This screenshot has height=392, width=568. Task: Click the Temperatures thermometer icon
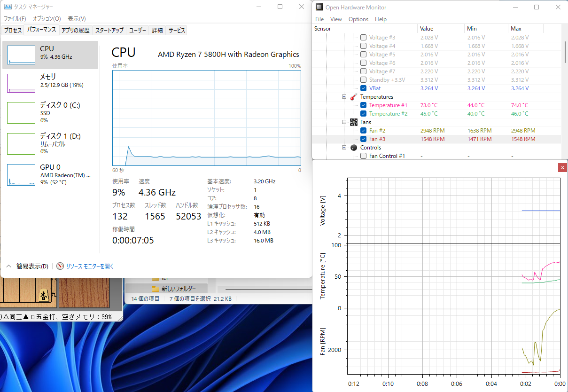point(354,97)
